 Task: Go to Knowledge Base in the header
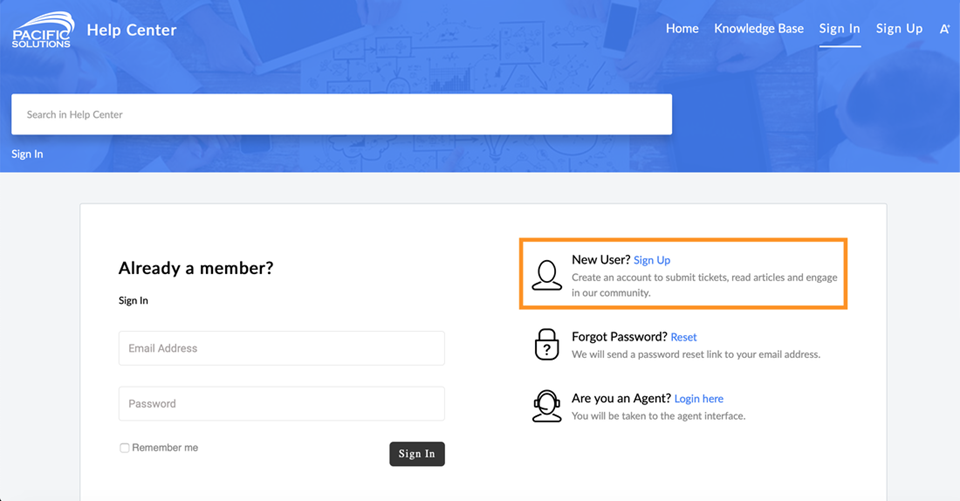(x=759, y=29)
